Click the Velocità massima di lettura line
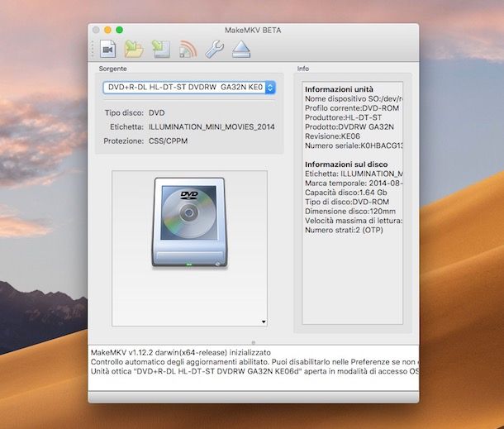504x429 pixels. click(354, 221)
